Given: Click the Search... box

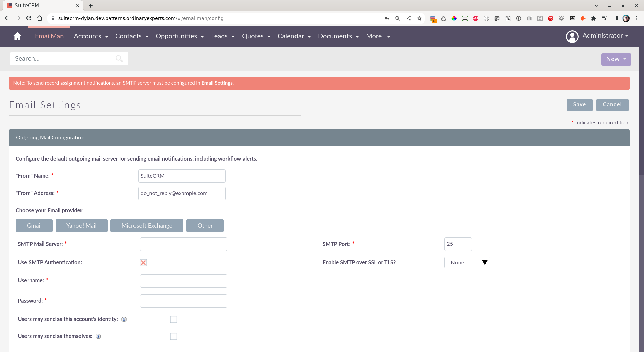Looking at the screenshot, I should [x=69, y=59].
